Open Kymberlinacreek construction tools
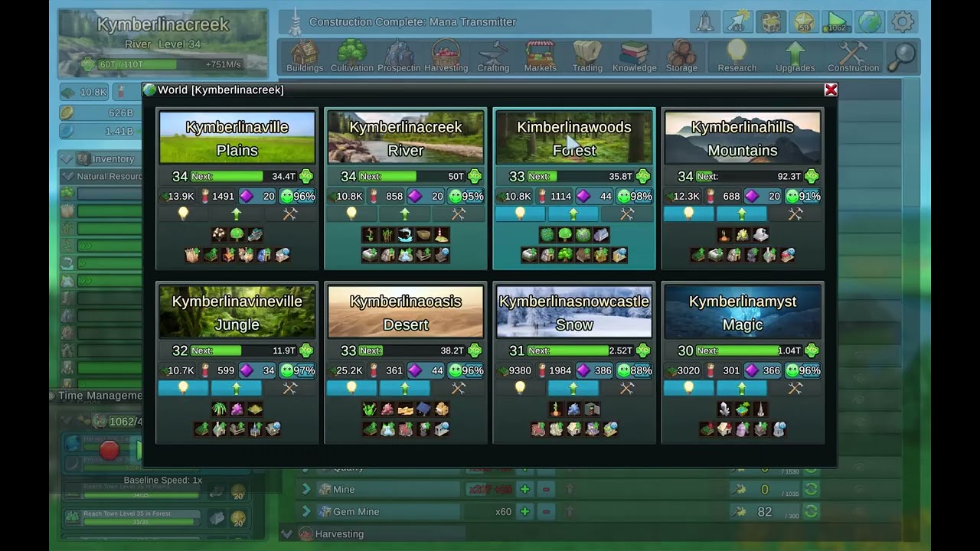The height and width of the screenshot is (551, 980). point(458,214)
